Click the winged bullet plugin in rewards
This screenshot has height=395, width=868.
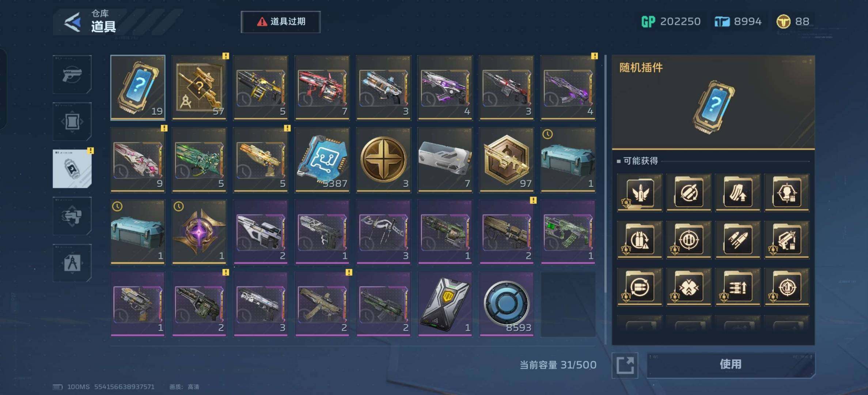coord(640,193)
